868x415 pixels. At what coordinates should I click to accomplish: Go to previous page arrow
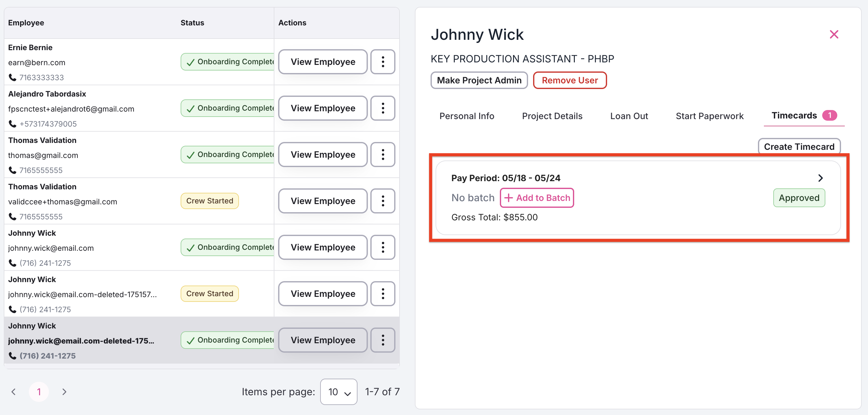[x=13, y=392]
